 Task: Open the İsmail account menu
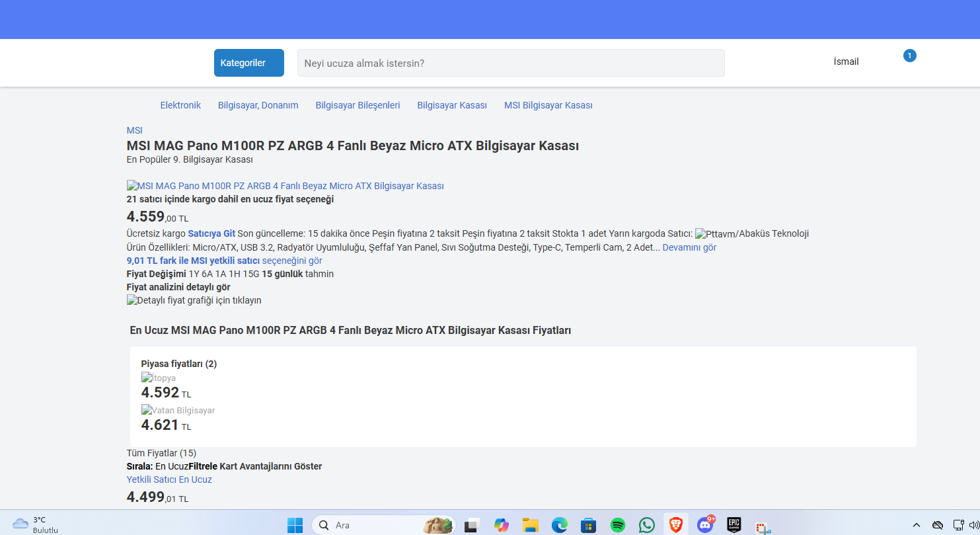pos(846,62)
